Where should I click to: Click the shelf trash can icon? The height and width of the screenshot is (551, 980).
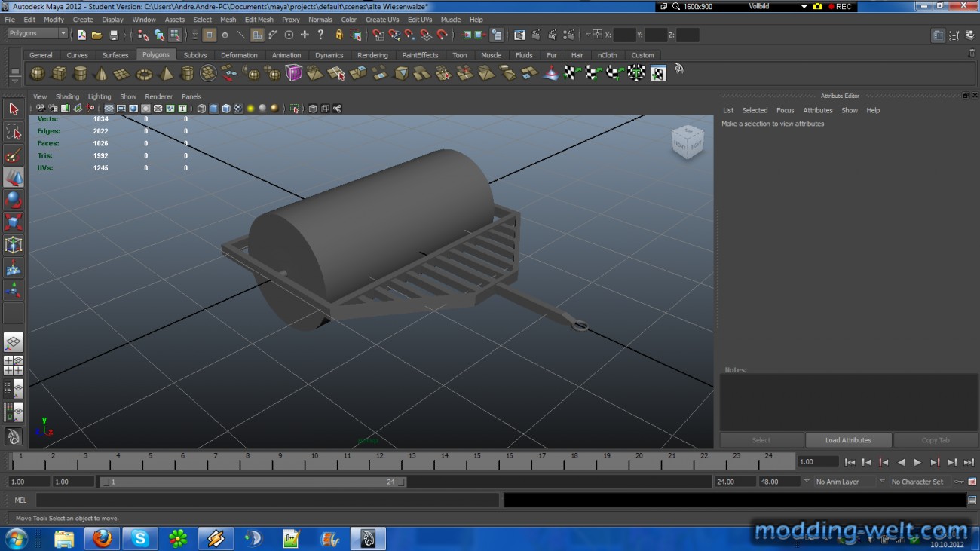(x=972, y=54)
